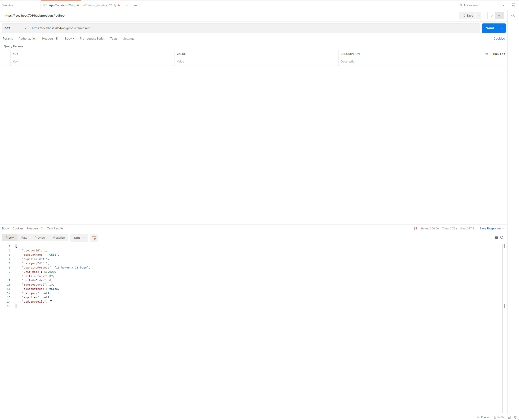Screen dimensions: 519x420
Task: Open the response Headers (4) tab
Action: pyautogui.click(x=35, y=229)
